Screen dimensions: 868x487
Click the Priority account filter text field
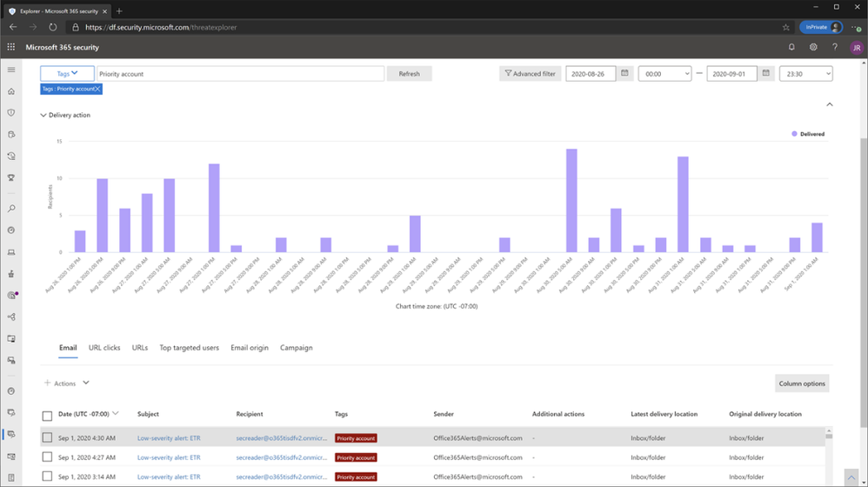(240, 74)
